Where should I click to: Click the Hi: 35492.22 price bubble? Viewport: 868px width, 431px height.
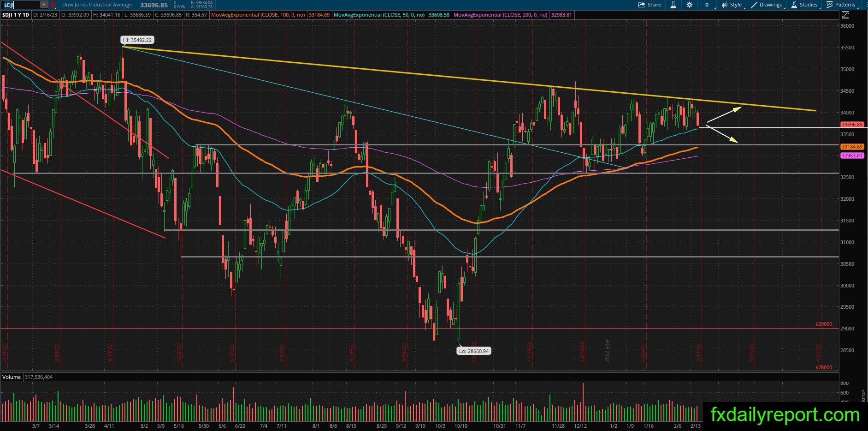click(137, 40)
